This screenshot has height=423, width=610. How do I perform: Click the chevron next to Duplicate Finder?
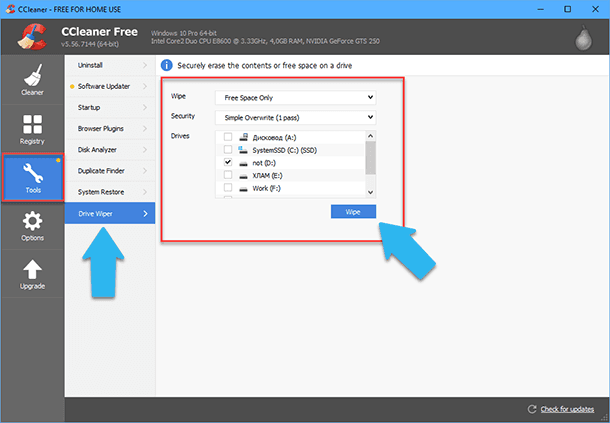[x=145, y=170]
